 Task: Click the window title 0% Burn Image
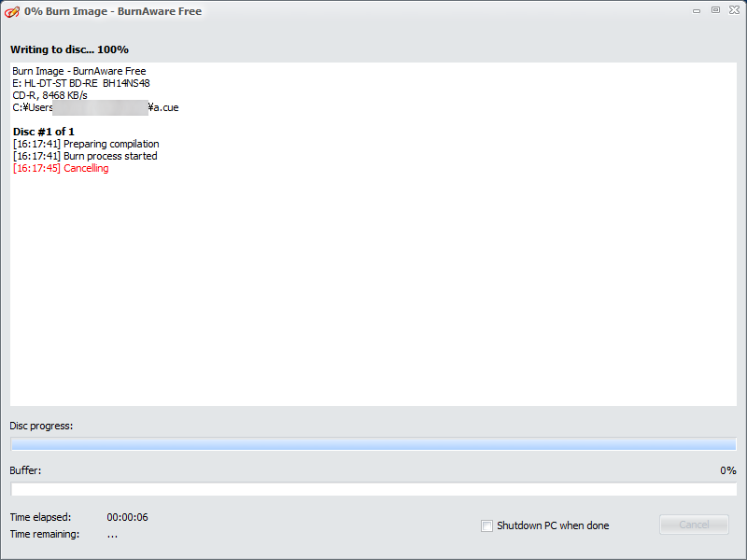click(113, 11)
